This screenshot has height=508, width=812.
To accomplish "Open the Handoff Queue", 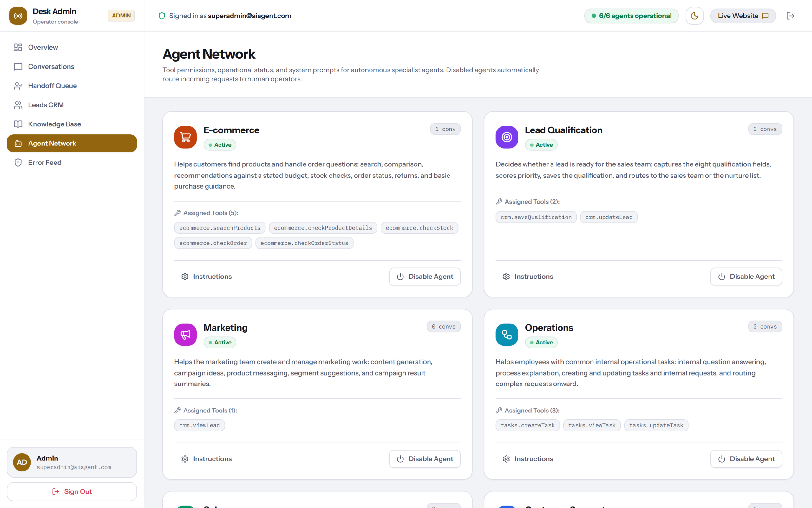I will tap(72, 86).
